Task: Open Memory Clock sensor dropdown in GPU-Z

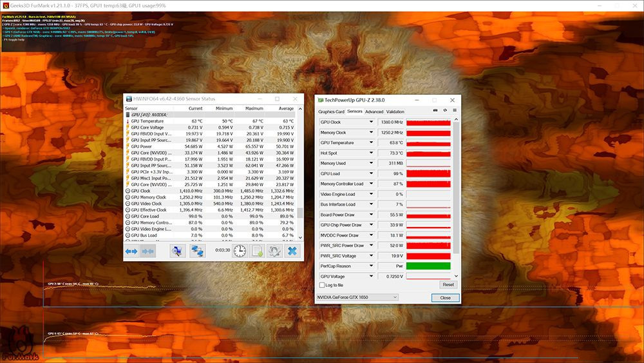Action: pos(371,132)
